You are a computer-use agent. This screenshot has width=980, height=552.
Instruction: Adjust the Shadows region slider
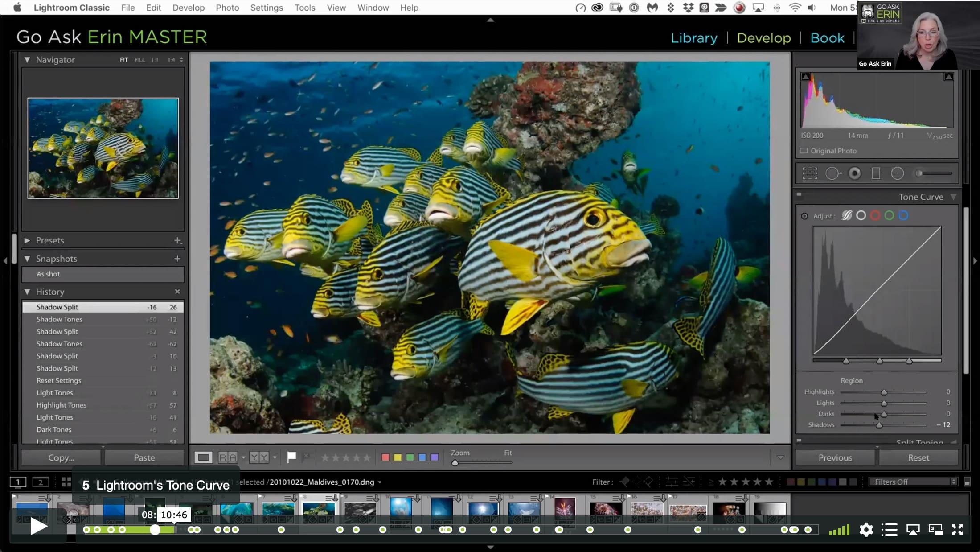pos(879,425)
